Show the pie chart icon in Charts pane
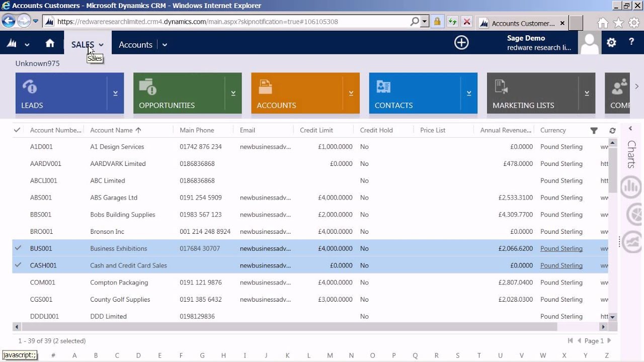 click(x=635, y=215)
